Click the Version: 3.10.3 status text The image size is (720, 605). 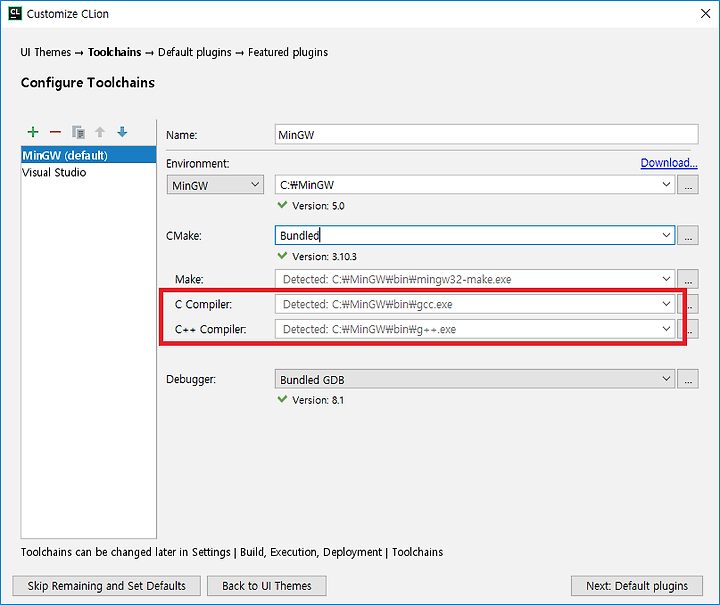click(324, 256)
